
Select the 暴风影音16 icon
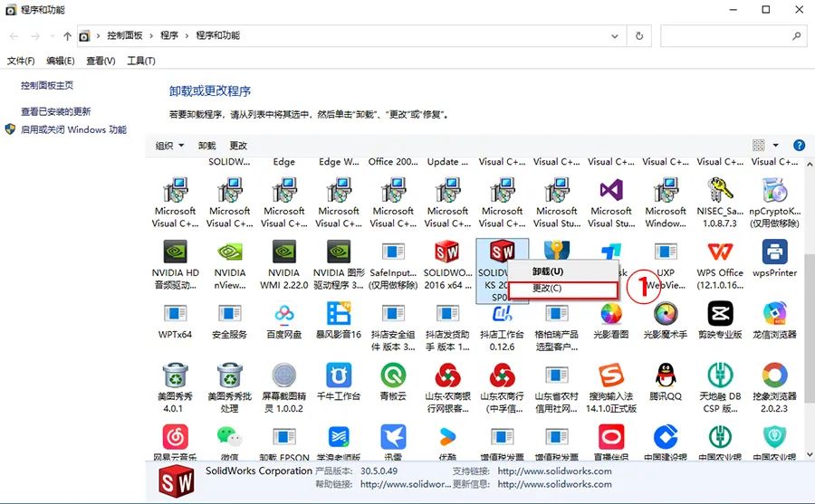tap(339, 314)
